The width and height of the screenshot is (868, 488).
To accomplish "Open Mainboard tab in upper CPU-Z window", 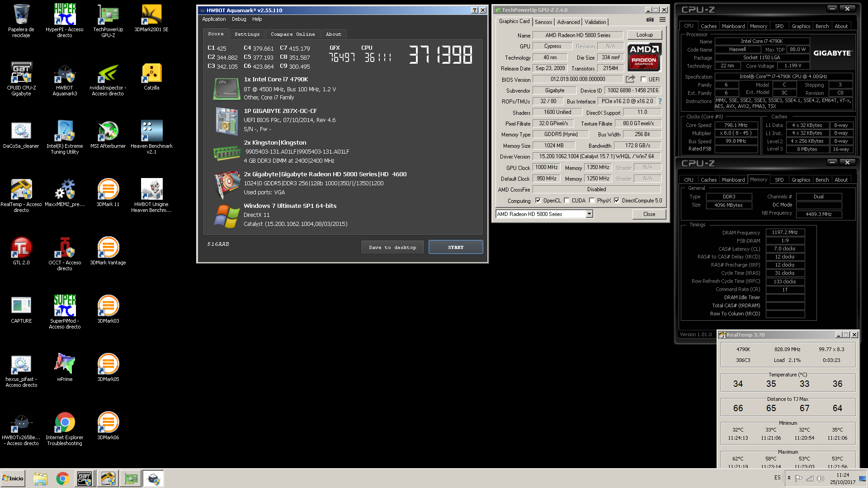I will tap(733, 26).
